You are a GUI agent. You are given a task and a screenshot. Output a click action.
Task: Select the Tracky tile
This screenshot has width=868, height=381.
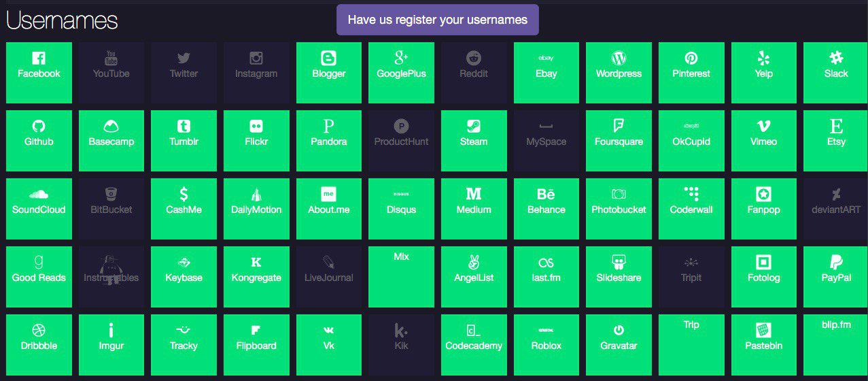point(184,345)
